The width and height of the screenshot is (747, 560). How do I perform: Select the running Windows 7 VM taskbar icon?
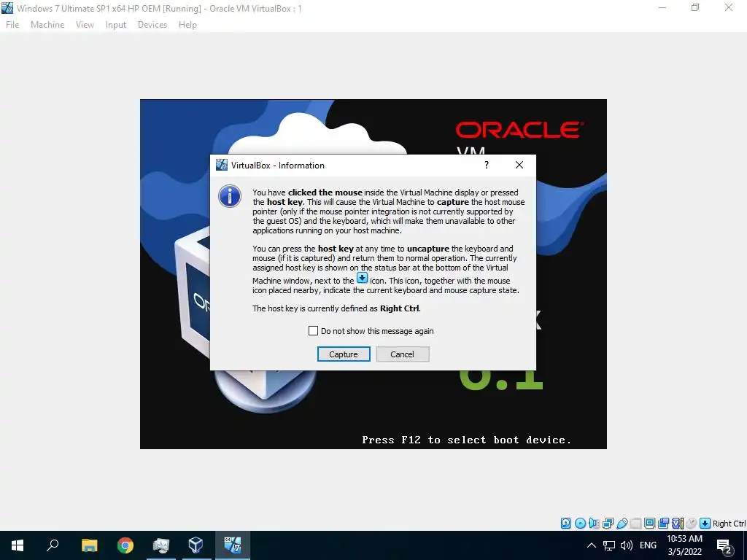tap(233, 545)
